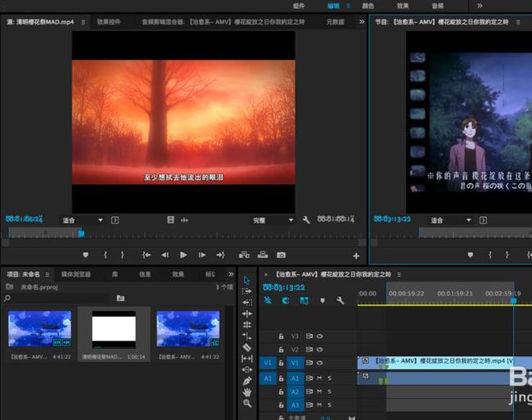532x420 pixels.
Task: Select the Hand tool in the tools panel
Action: tap(247, 392)
